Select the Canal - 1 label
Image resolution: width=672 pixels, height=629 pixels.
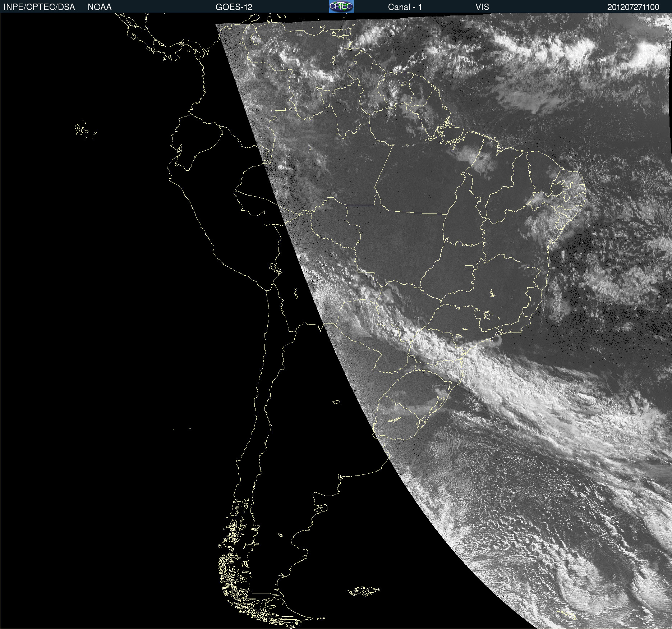tap(405, 7)
